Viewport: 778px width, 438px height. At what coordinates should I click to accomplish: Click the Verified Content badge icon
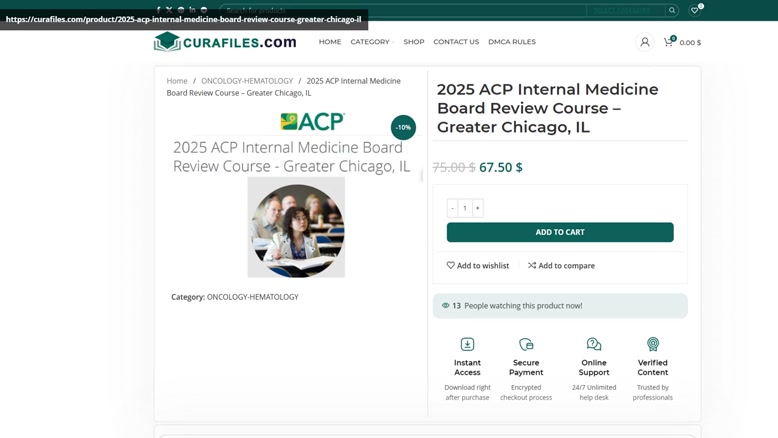point(653,344)
